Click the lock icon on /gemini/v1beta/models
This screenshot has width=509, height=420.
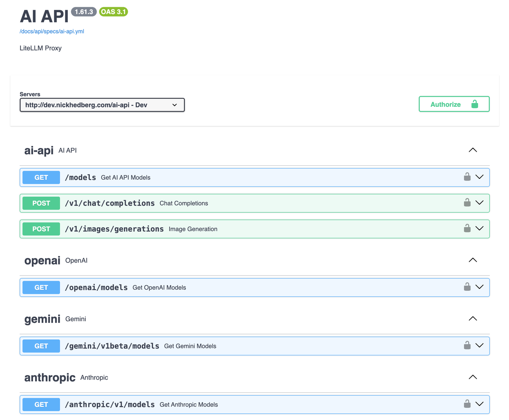467,345
